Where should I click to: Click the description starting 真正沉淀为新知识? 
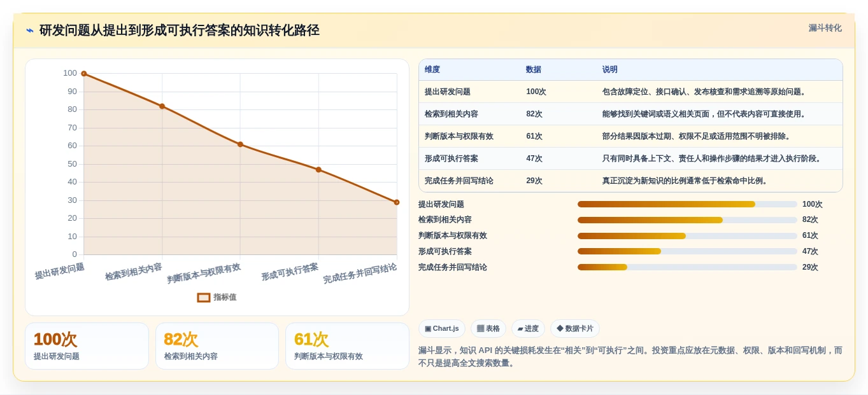click(x=687, y=181)
